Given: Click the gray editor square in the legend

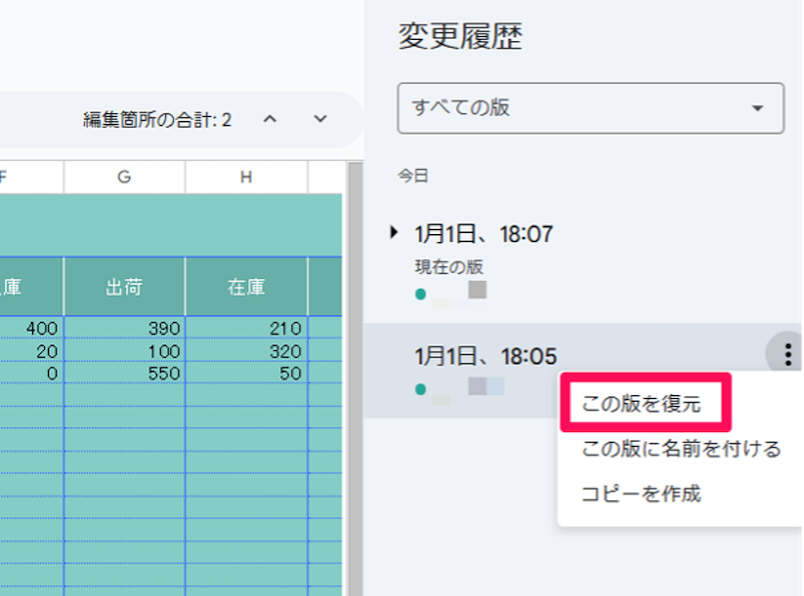Looking at the screenshot, I should (476, 290).
